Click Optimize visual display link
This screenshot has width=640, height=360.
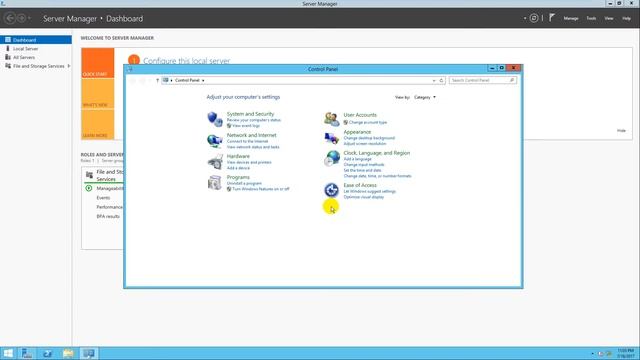[x=363, y=197]
